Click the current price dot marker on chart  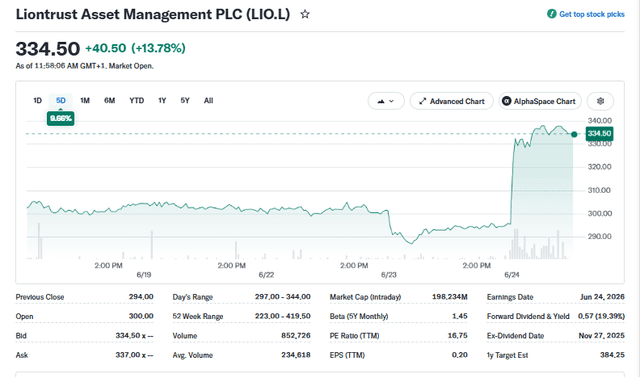[x=574, y=134]
